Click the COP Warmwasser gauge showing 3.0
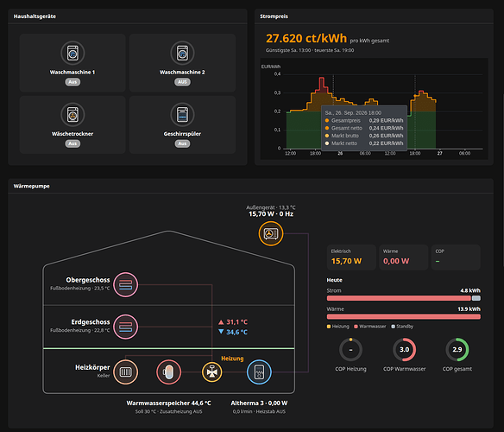The width and height of the screenshot is (504, 432). tap(405, 350)
